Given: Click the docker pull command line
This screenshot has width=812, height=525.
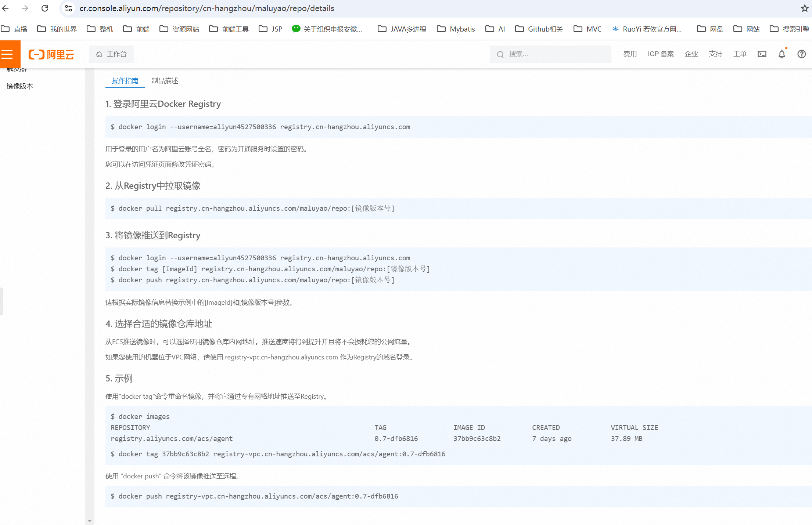Looking at the screenshot, I should point(252,209).
